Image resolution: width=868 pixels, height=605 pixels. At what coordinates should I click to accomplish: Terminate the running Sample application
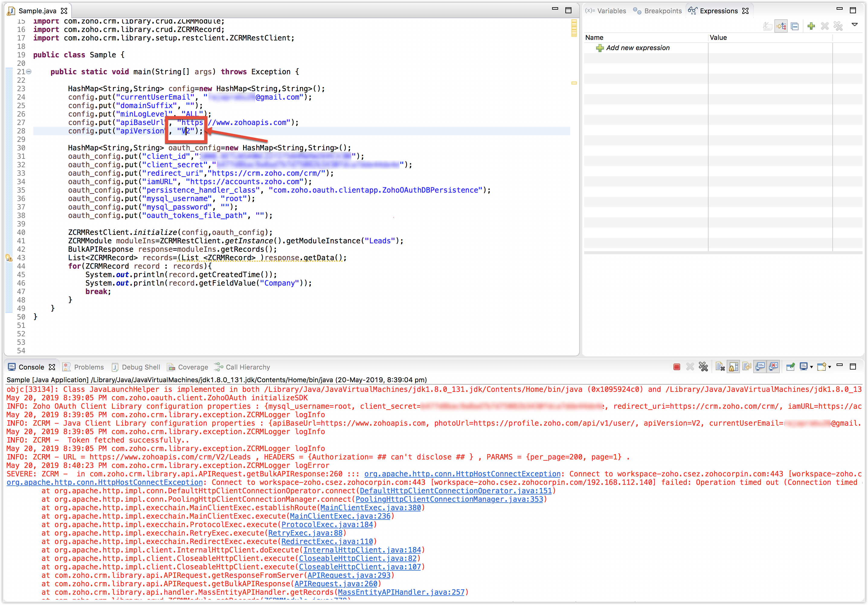[677, 367]
